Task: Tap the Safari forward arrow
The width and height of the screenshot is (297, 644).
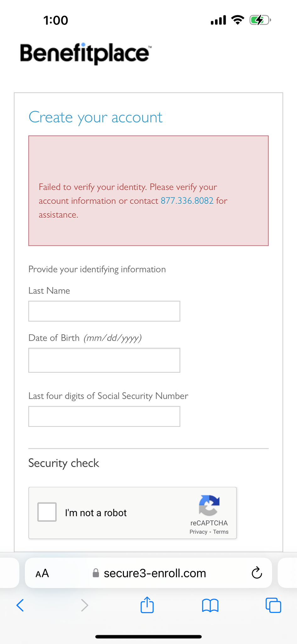Action: (x=85, y=605)
